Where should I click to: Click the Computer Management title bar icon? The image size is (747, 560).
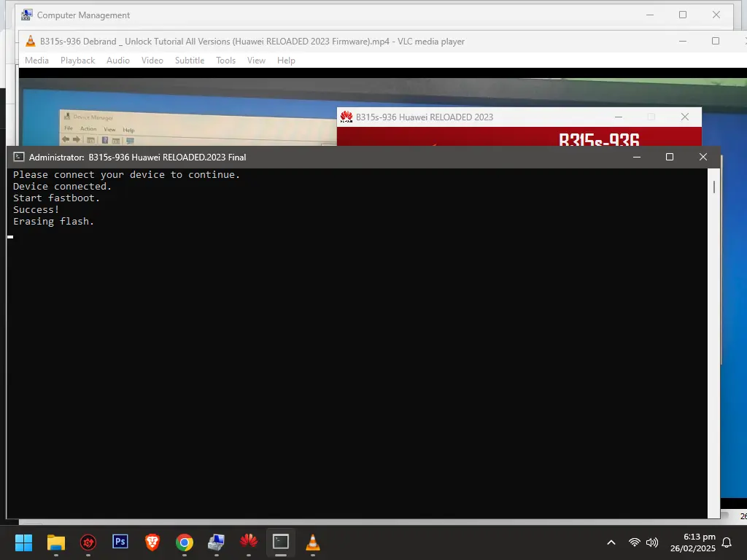27,15
